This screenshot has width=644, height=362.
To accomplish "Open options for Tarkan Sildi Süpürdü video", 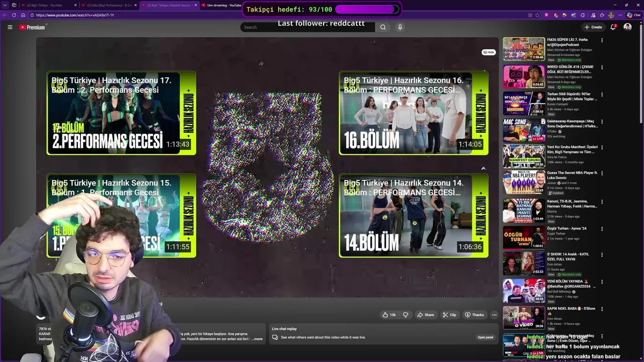I will (x=602, y=94).
